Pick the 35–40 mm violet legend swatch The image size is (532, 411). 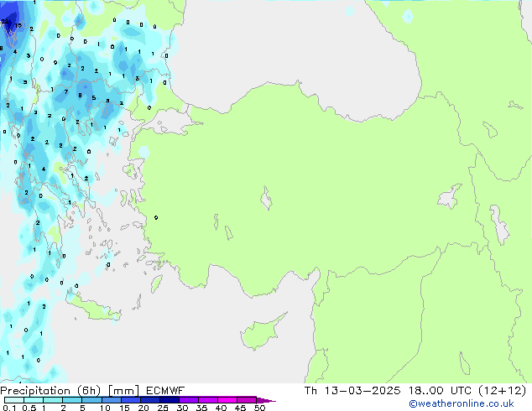point(207,400)
